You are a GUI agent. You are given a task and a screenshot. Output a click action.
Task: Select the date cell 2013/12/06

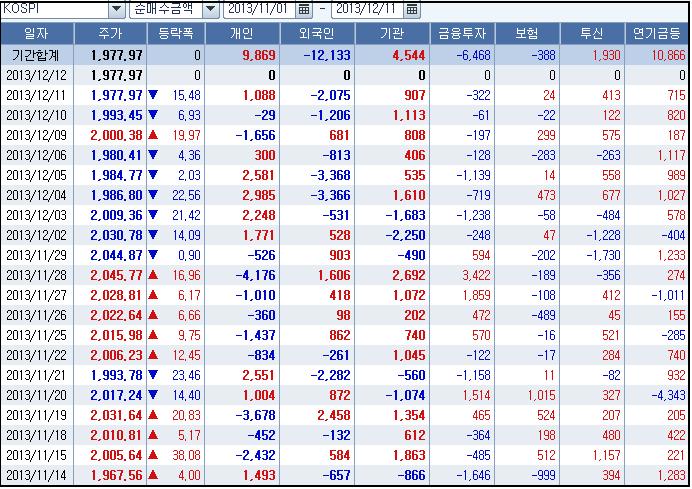pyautogui.click(x=37, y=155)
